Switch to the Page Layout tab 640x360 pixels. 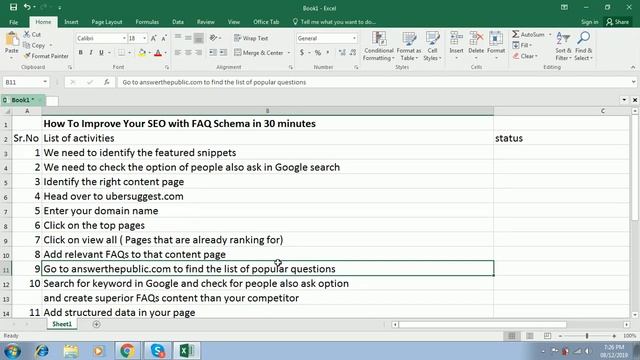tap(107, 22)
